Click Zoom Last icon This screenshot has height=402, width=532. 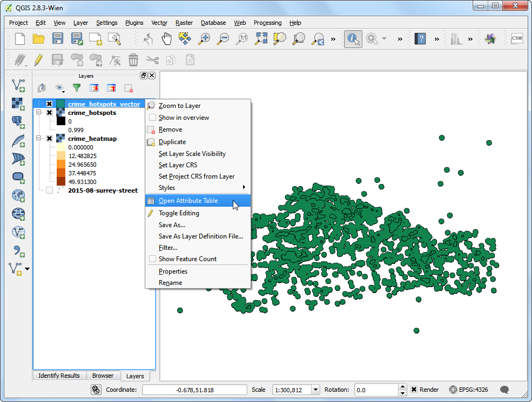318,39
